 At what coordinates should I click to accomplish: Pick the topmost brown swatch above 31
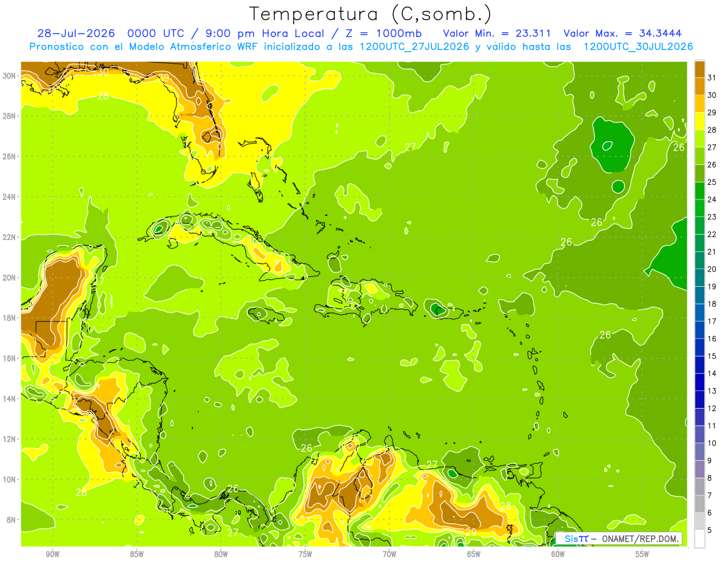[x=699, y=69]
